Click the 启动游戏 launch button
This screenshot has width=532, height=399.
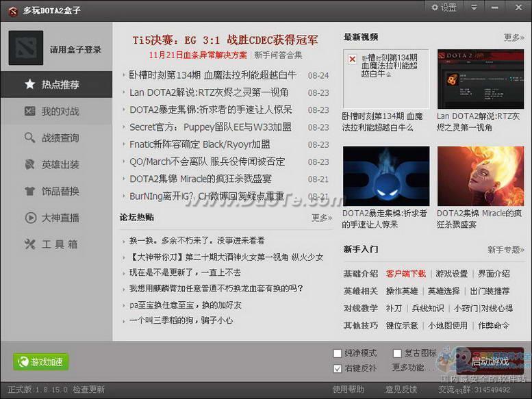490,361
